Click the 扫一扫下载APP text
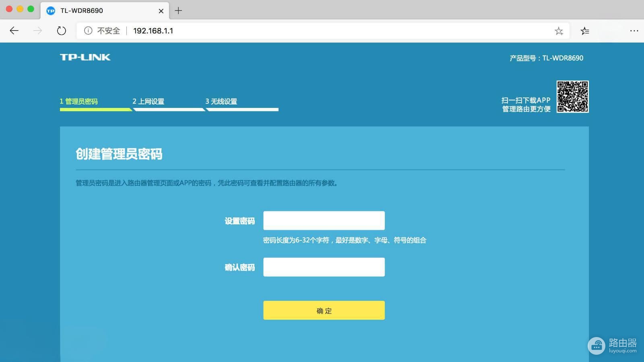This screenshot has height=362, width=644. 526,100
